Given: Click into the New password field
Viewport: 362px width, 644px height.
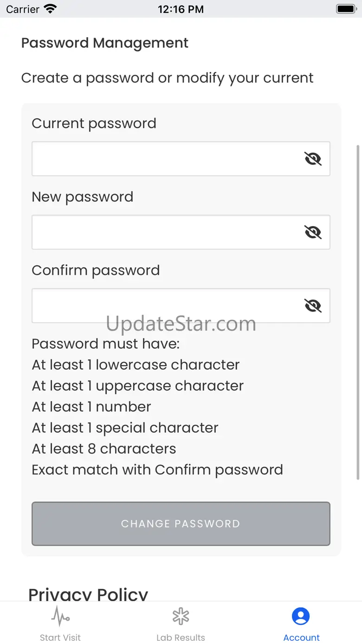Looking at the screenshot, I should 165,232.
